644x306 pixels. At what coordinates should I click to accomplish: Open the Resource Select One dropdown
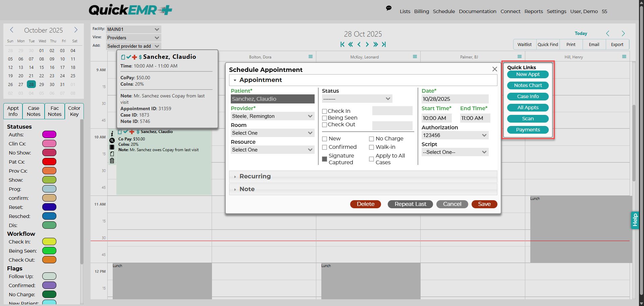pyautogui.click(x=272, y=150)
